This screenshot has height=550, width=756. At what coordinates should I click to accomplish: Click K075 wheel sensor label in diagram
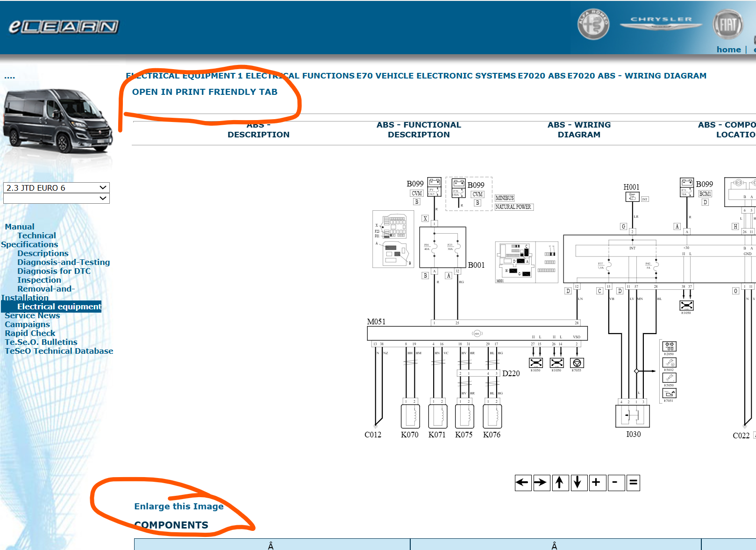(464, 435)
